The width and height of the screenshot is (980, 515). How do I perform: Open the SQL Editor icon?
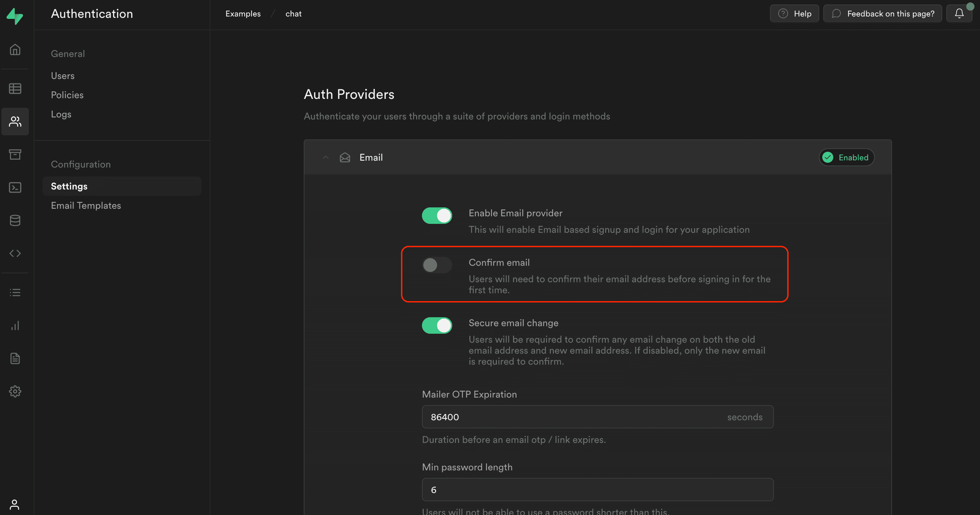point(15,187)
